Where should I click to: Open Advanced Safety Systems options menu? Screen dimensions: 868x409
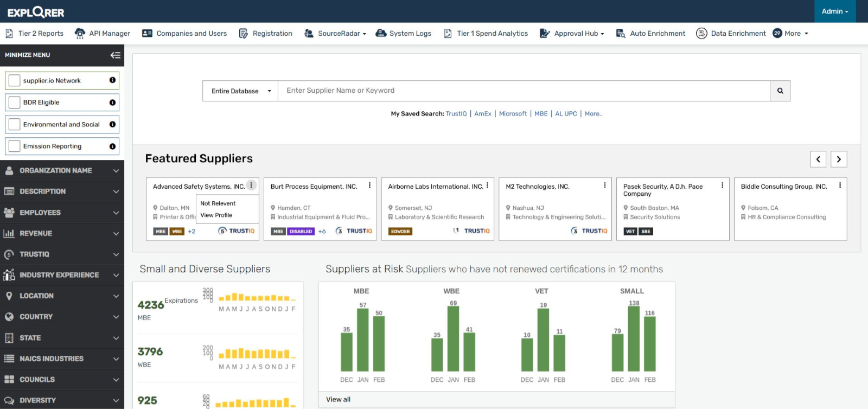click(251, 186)
